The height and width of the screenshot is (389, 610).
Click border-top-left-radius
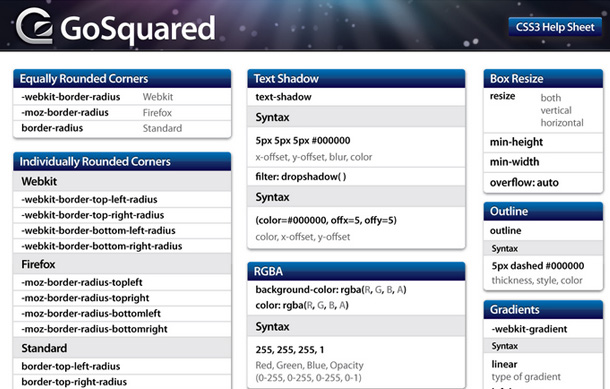pos(71,366)
